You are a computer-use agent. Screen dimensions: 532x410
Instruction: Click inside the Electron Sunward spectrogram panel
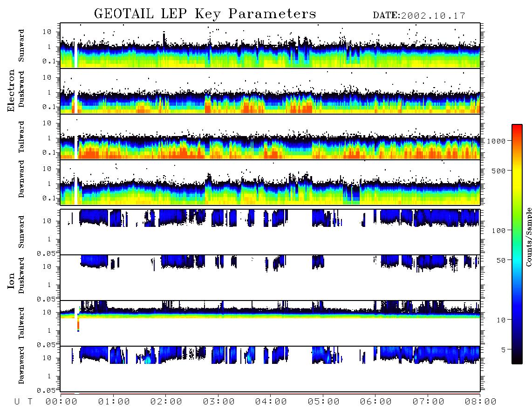[270, 46]
